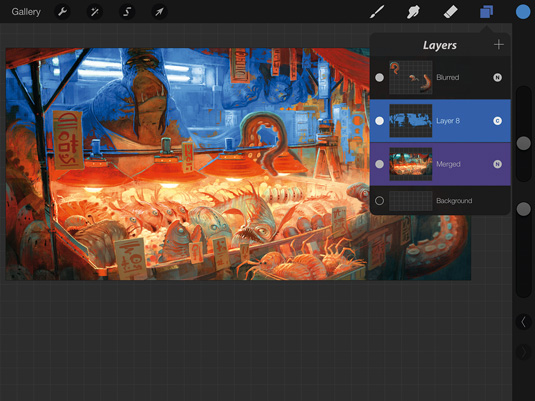
Task: Click the brush size slider handle
Action: click(x=523, y=143)
